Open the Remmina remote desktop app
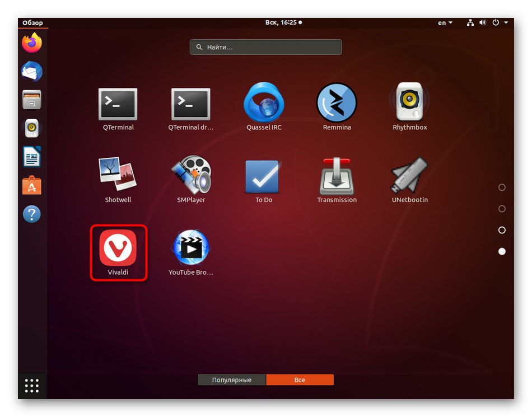The width and height of the screenshot is (532, 417). pyautogui.click(x=337, y=107)
